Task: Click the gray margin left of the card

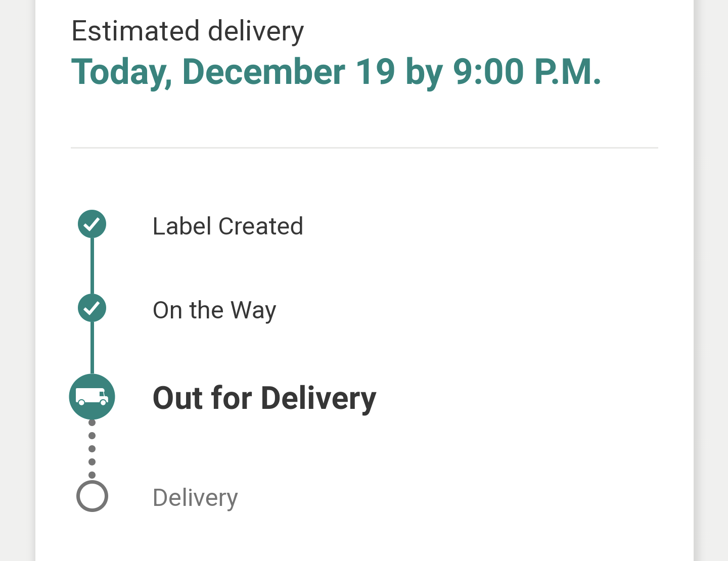Action: [17, 280]
